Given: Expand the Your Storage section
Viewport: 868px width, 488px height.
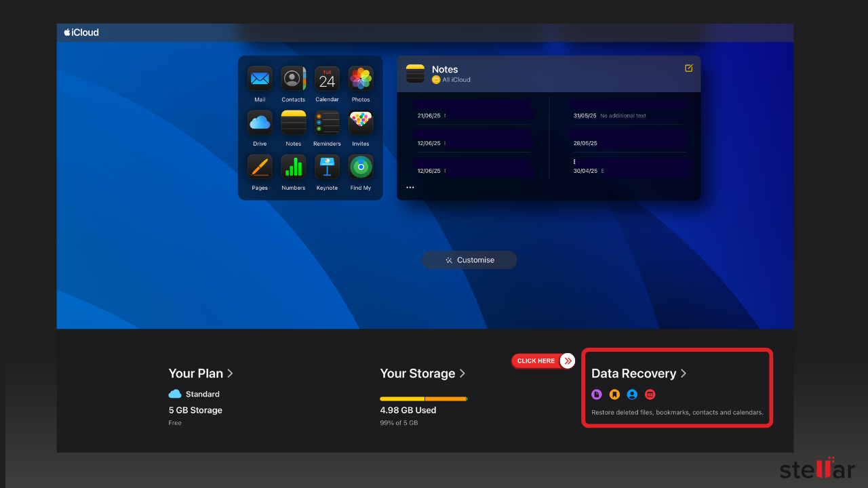Looking at the screenshot, I should pyautogui.click(x=422, y=373).
